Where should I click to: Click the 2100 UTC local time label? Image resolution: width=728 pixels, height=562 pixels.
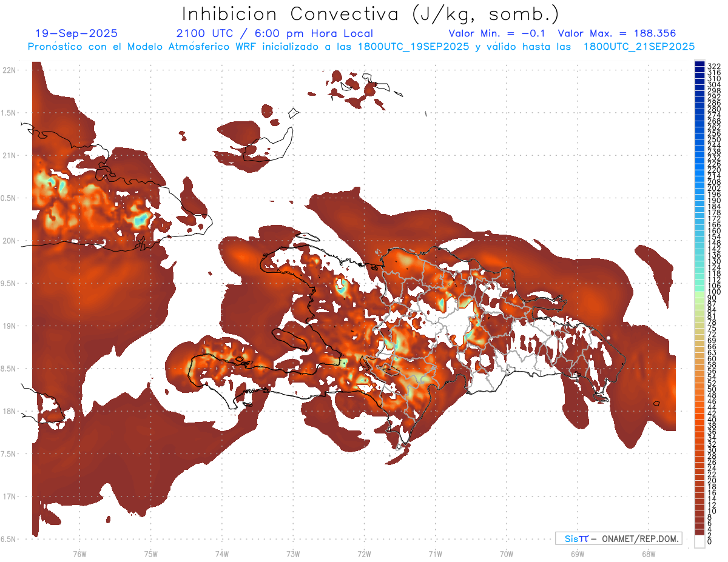tap(274, 33)
